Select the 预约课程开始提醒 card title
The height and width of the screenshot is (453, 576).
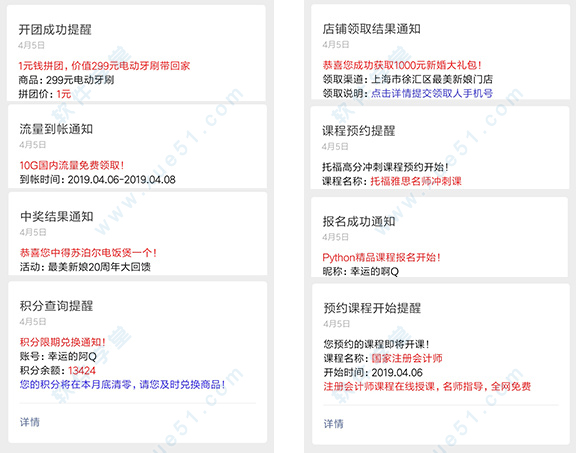[372, 308]
